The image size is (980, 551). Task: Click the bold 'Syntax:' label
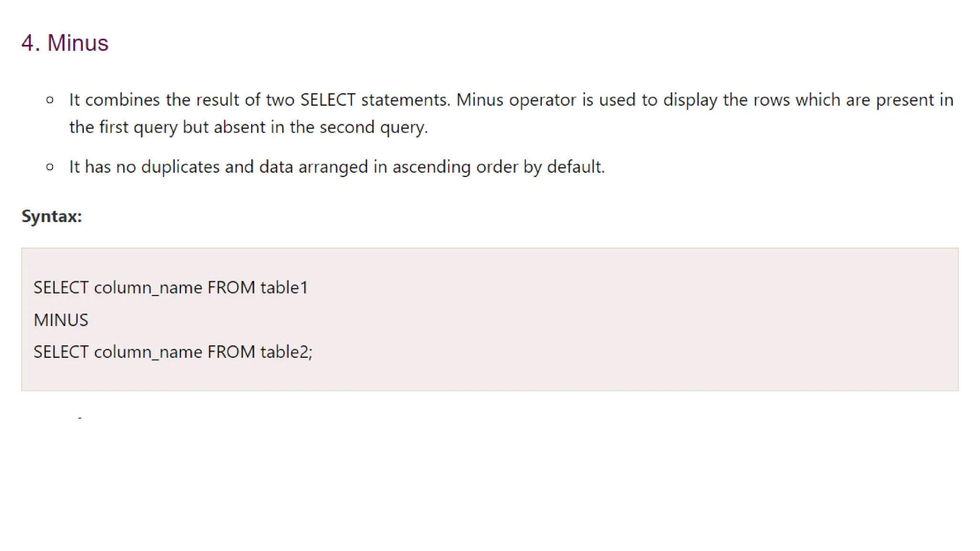(52, 216)
